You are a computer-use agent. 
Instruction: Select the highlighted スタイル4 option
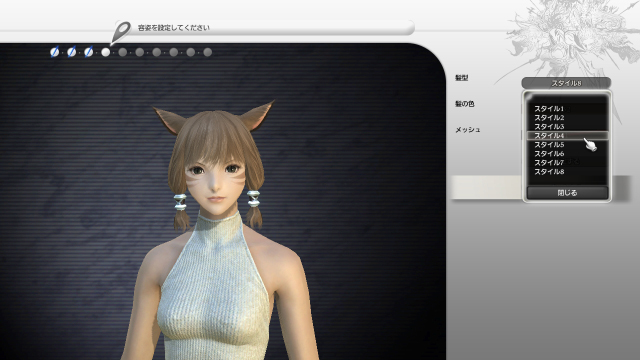tap(567, 136)
